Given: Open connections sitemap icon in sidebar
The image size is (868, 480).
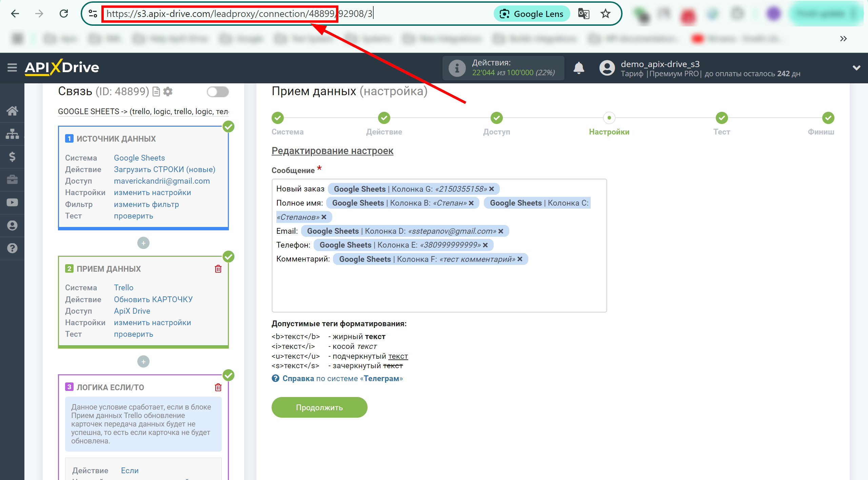Looking at the screenshot, I should point(12,134).
